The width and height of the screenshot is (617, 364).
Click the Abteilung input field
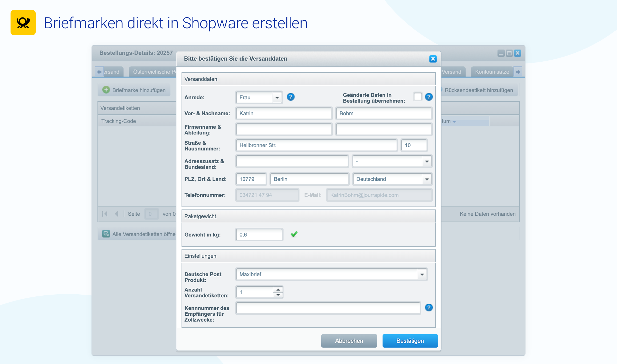tap(384, 130)
